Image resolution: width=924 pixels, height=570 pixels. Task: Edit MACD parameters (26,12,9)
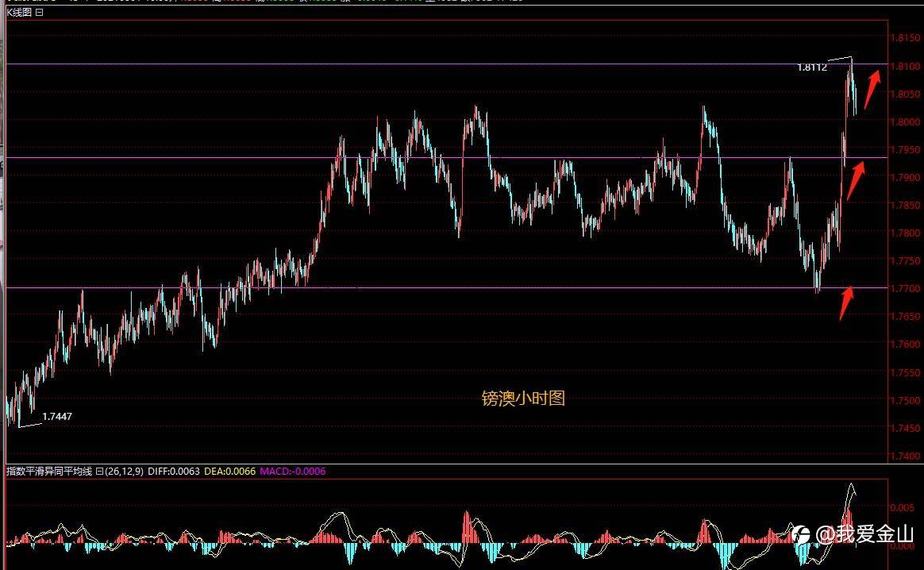coord(123,471)
